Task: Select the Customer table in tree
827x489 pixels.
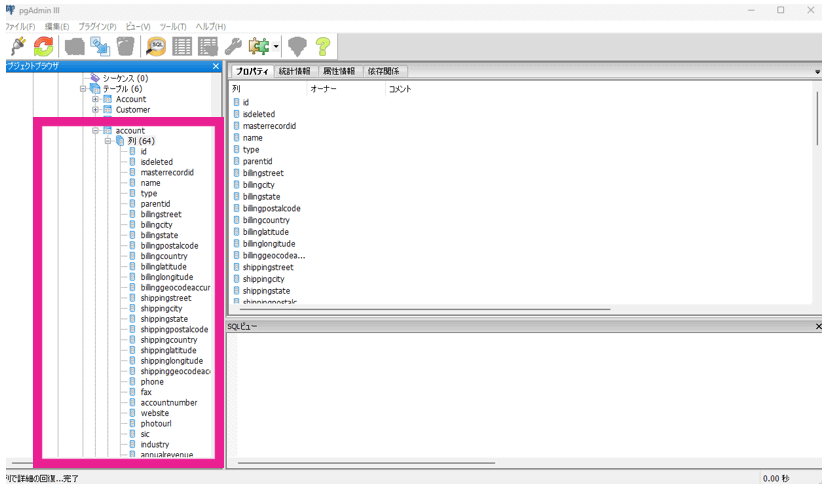Action: (133, 110)
